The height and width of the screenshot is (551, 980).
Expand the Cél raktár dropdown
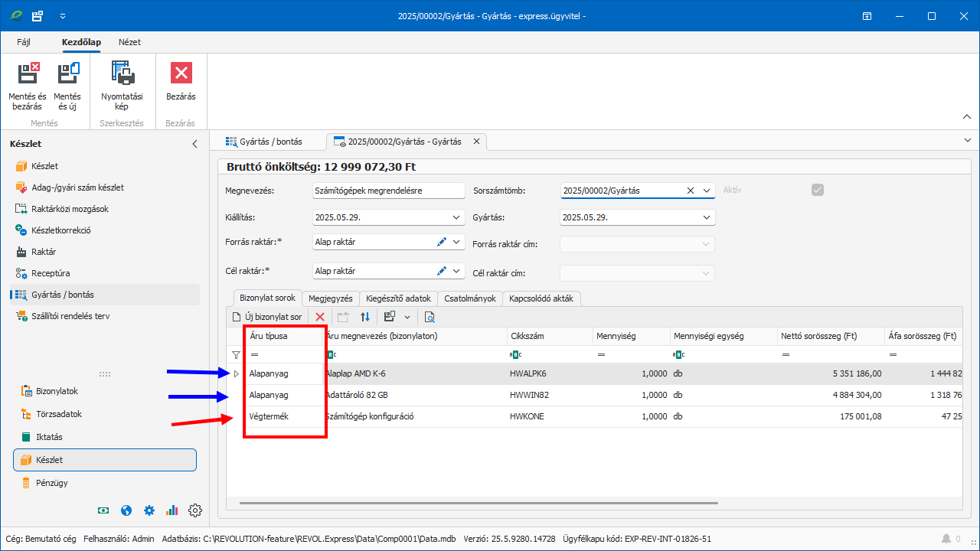(458, 271)
